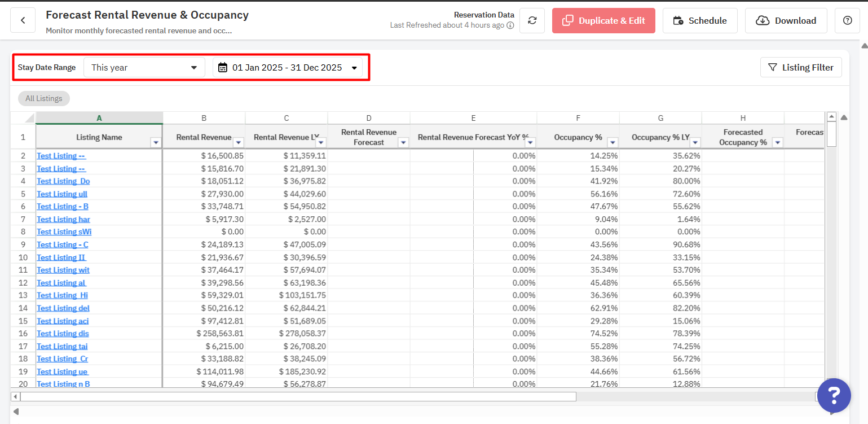Click the info icon beside Last Refreshed
This screenshot has height=424, width=868.
[510, 25]
